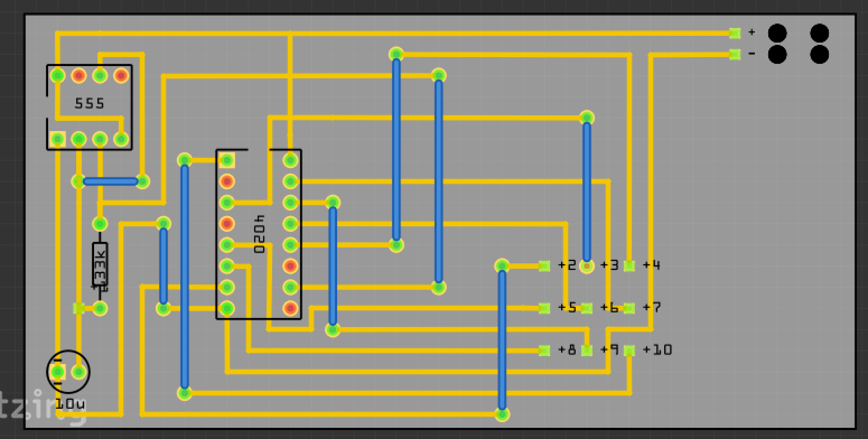Click the '+3' output label
The width and height of the screenshot is (868, 439).
[610, 265]
